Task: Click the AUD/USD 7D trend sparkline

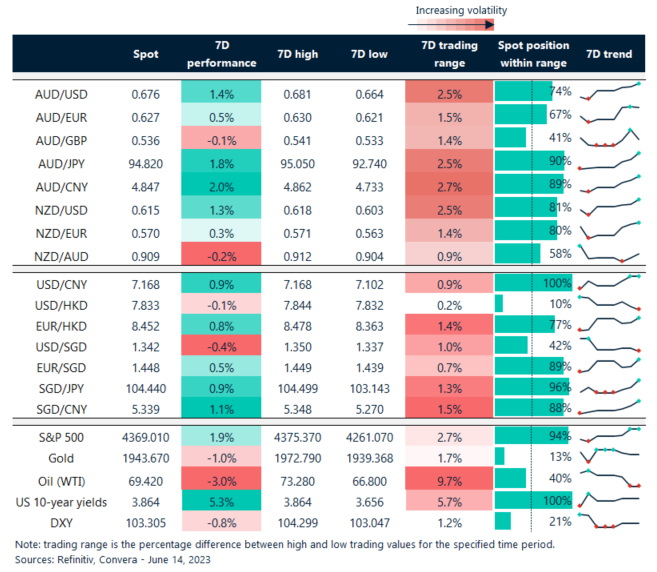Action: click(609, 92)
